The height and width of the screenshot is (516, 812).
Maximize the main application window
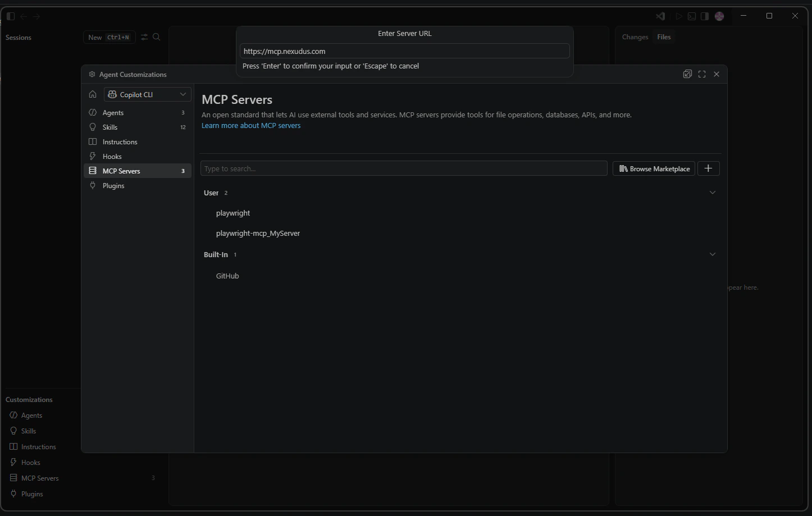point(769,16)
